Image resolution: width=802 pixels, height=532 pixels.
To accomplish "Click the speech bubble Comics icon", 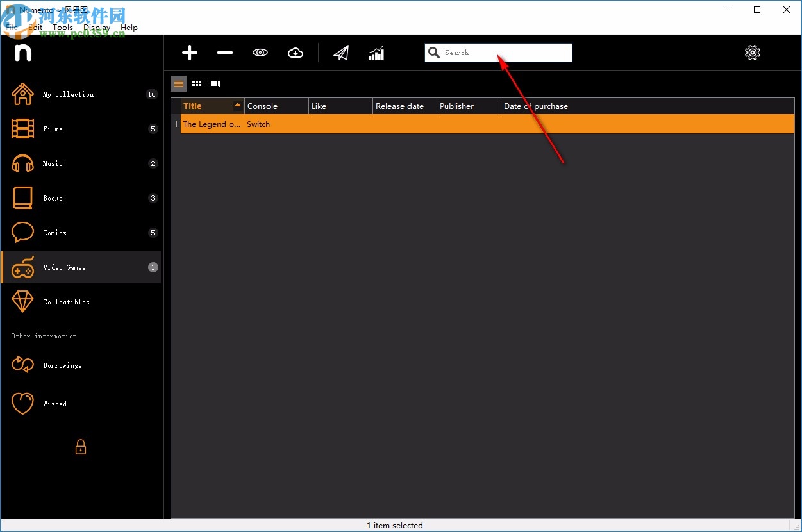I will 22,233.
